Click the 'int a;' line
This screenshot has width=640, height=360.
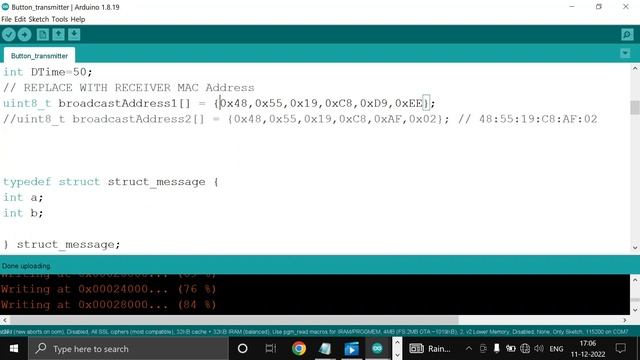pos(23,198)
